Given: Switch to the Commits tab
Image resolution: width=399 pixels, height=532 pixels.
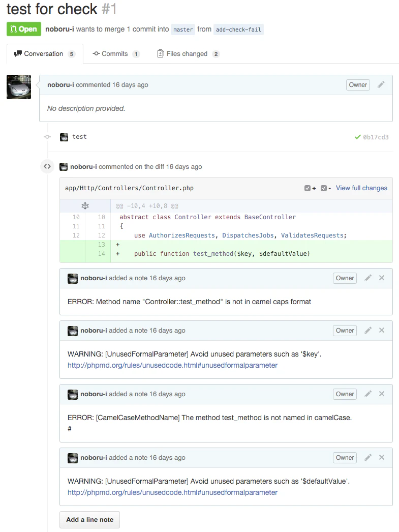Looking at the screenshot, I should point(116,53).
